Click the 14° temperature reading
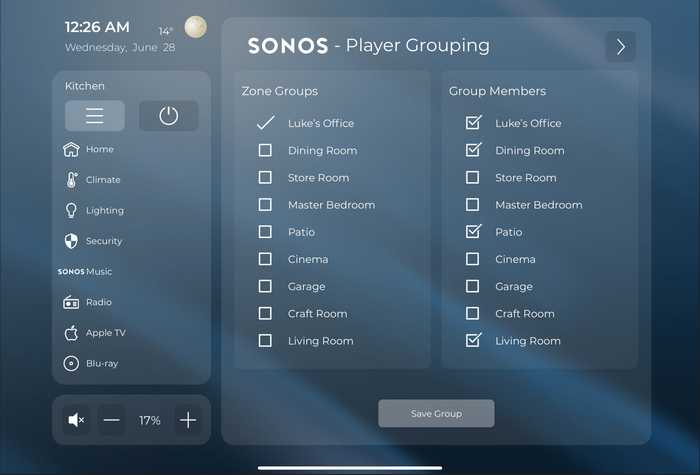 (x=166, y=31)
